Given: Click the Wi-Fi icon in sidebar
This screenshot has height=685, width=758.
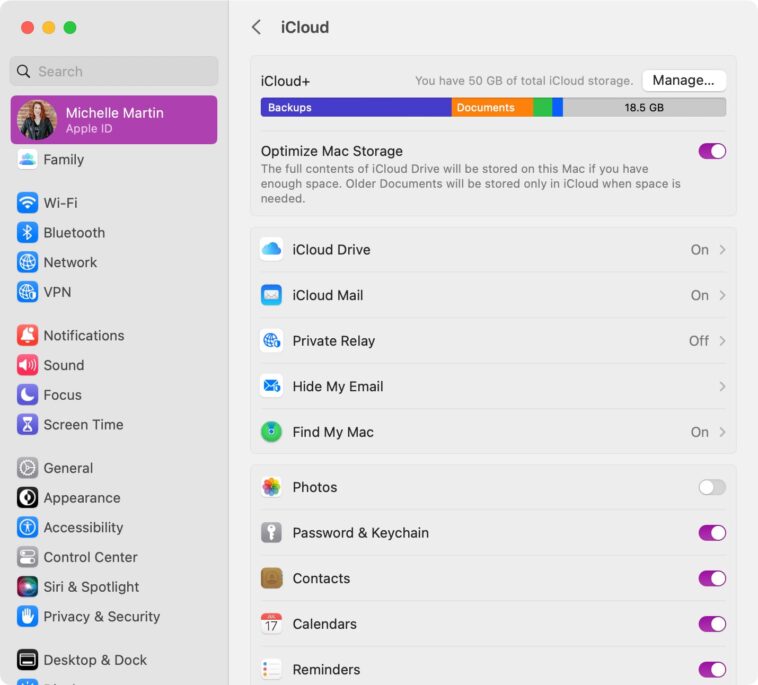Looking at the screenshot, I should (x=27, y=203).
